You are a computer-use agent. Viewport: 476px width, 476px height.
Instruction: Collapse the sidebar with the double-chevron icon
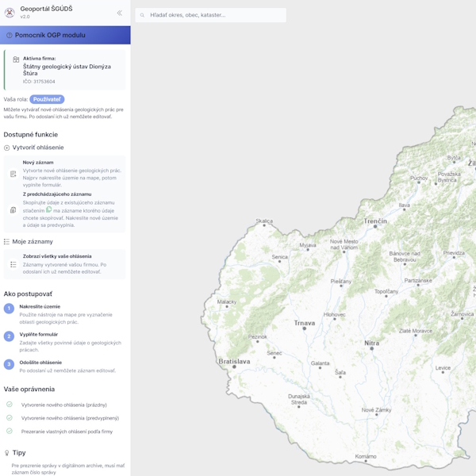pos(120,13)
